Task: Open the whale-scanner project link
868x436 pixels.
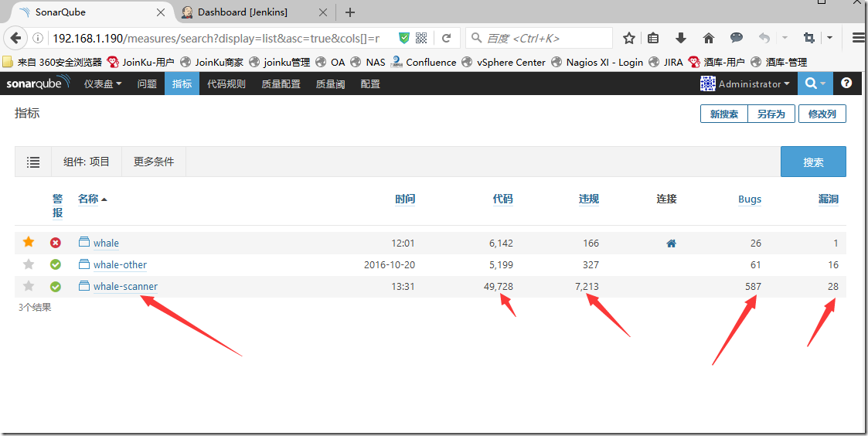Action: [x=126, y=287]
